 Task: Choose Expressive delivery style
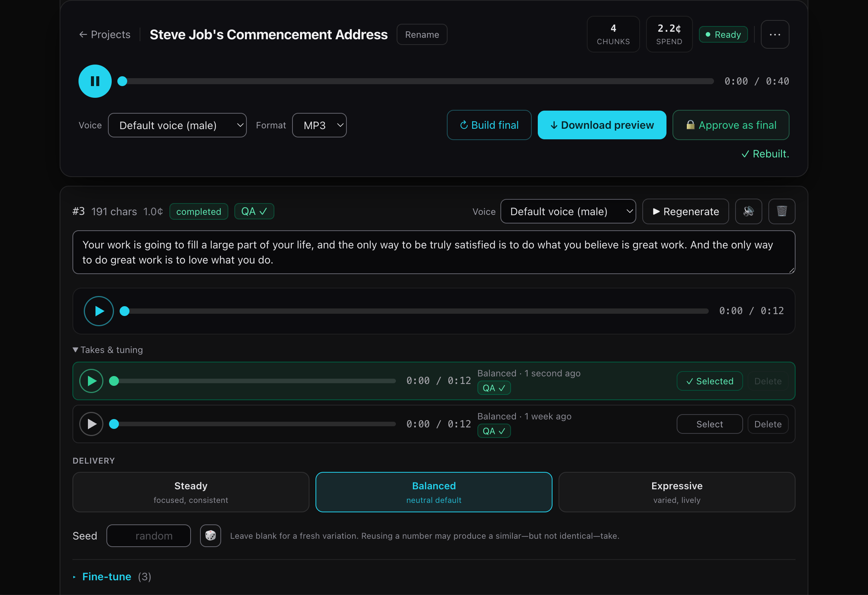click(677, 492)
